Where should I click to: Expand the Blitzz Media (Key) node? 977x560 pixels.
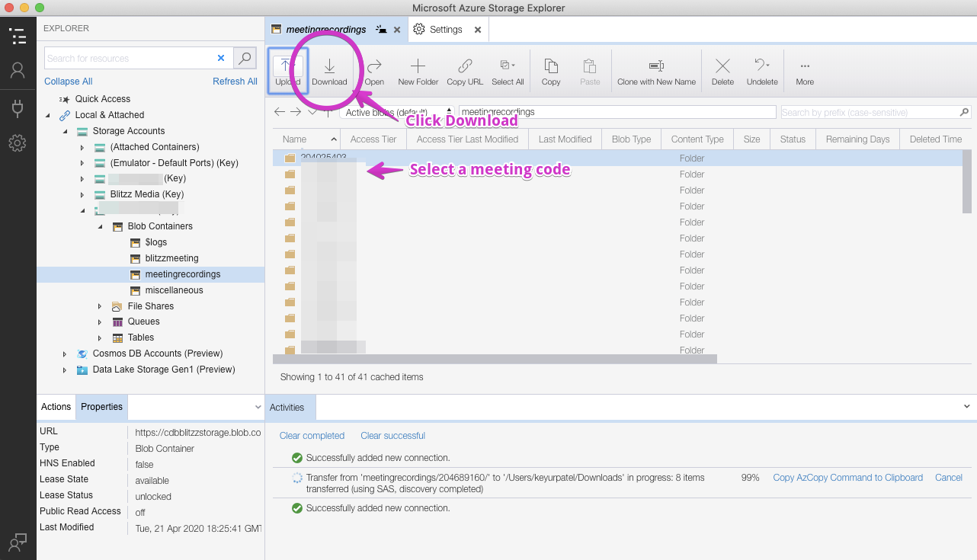[x=82, y=194]
